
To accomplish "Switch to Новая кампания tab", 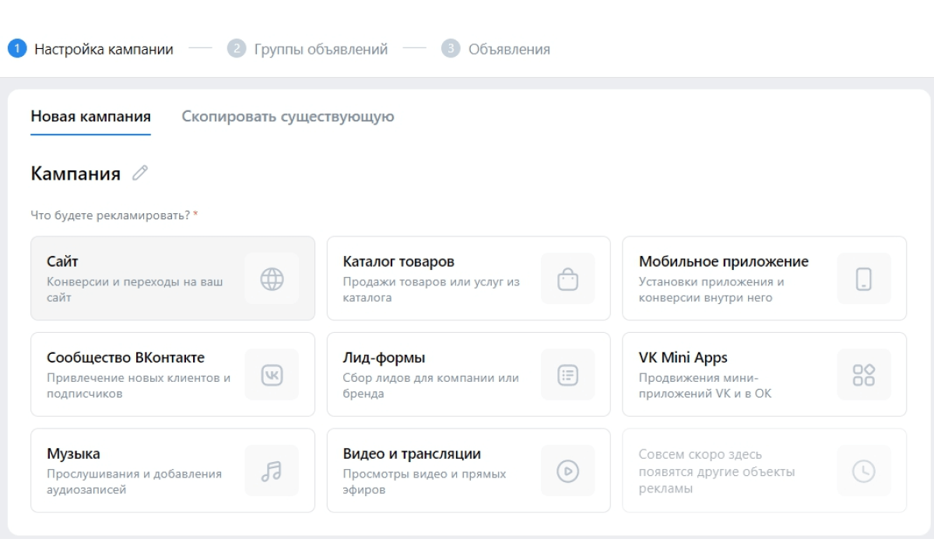I will point(91,117).
